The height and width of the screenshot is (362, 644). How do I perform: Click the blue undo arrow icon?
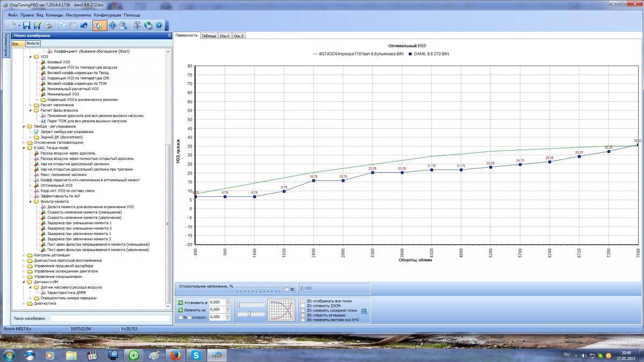[84, 25]
